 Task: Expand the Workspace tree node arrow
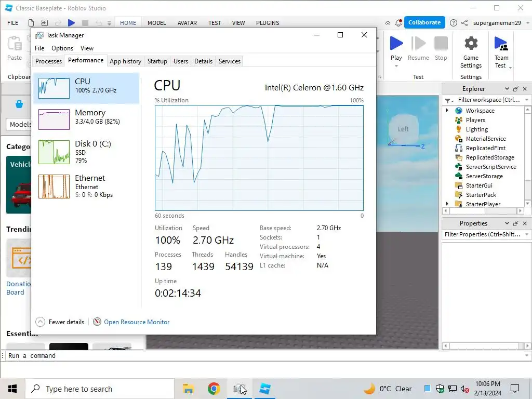[x=447, y=110]
